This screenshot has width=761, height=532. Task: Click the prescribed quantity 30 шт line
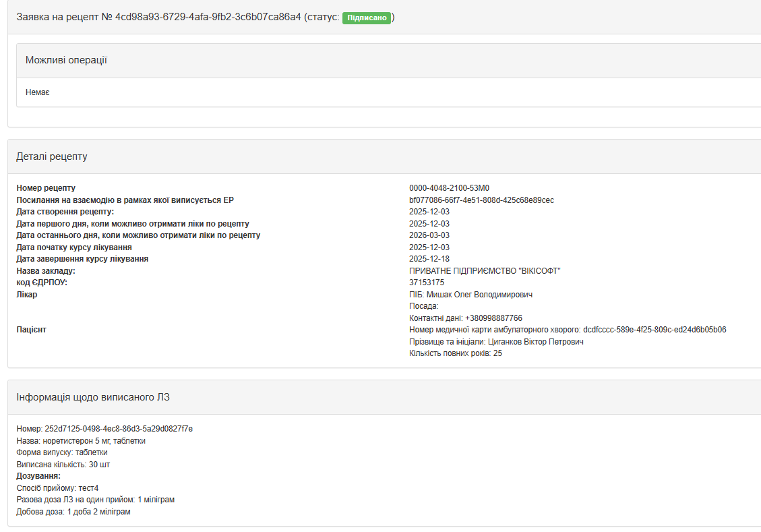(63, 465)
